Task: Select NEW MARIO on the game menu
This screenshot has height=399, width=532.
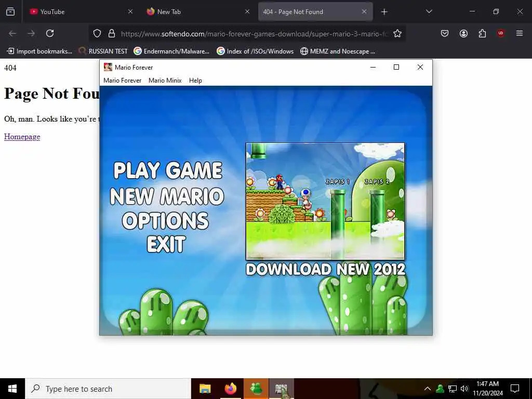Action: click(x=167, y=196)
